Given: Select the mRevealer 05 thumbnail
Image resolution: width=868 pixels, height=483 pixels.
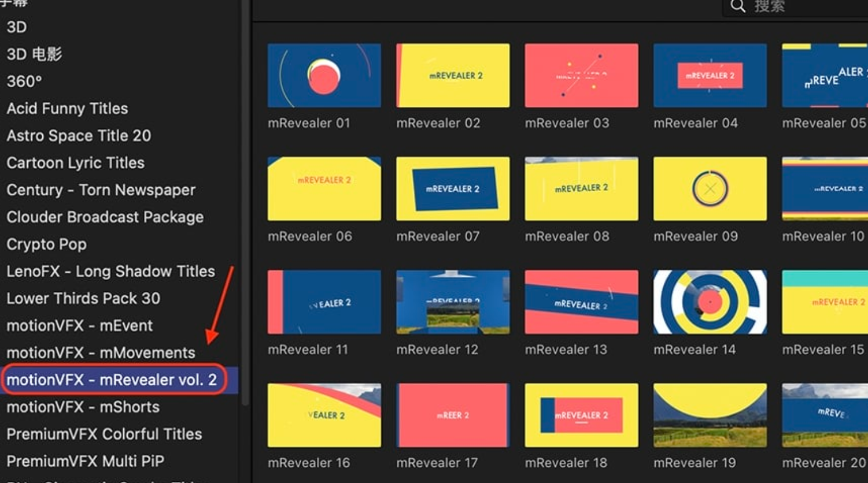Looking at the screenshot, I should (x=825, y=76).
